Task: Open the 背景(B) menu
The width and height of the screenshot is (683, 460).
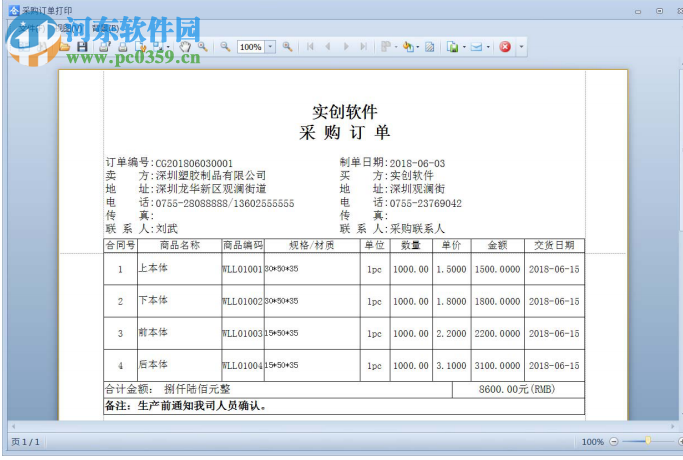Action: (x=105, y=28)
